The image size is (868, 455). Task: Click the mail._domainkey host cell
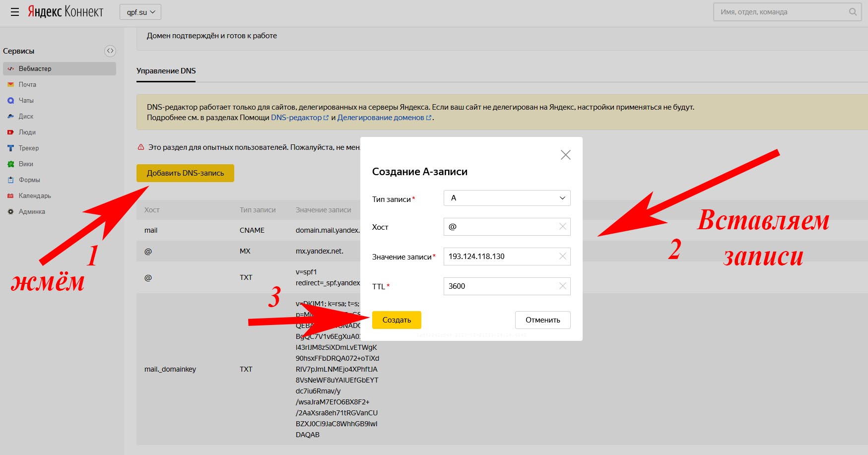pos(170,369)
